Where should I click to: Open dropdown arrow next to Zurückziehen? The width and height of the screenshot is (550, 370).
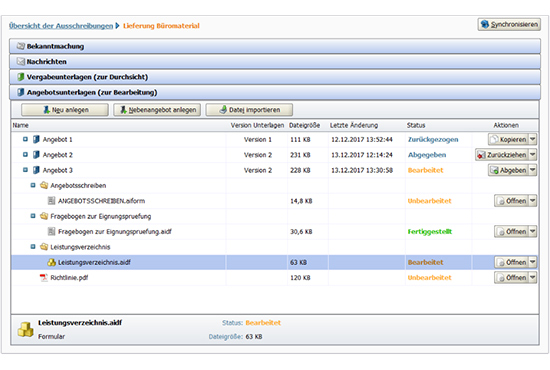pos(532,155)
